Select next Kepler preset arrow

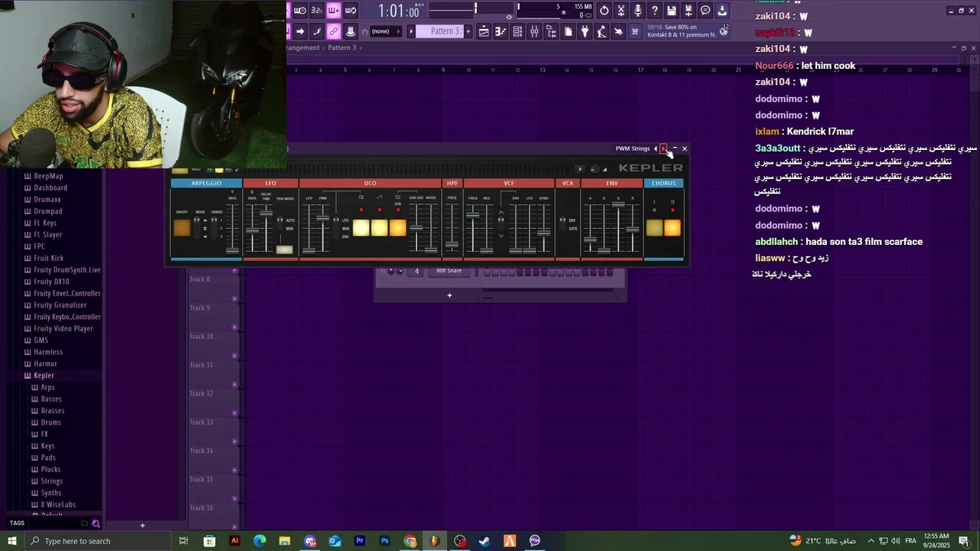pos(663,148)
